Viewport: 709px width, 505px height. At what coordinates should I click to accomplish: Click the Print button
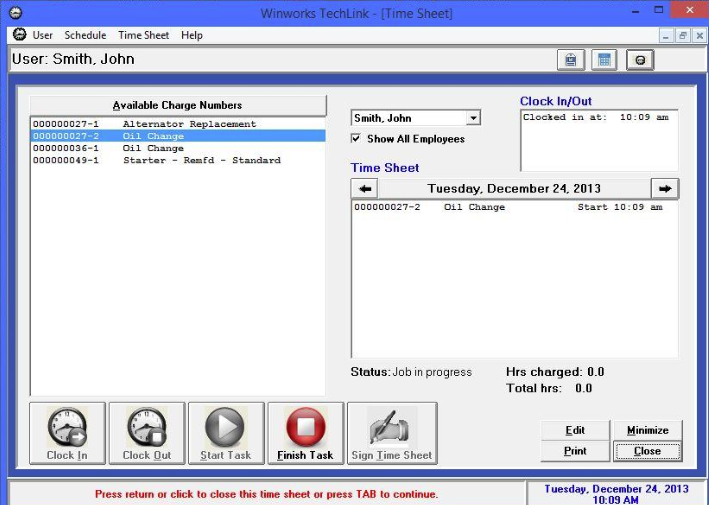(x=575, y=451)
